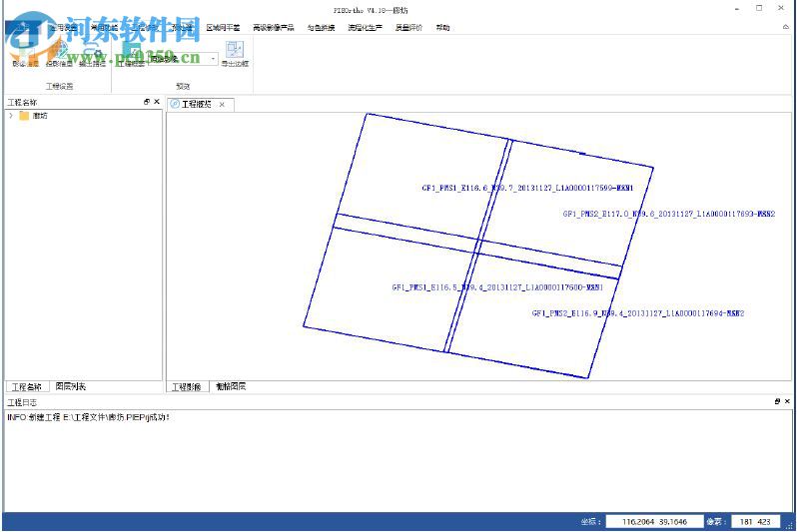This screenshot has height=532, width=797.
Task: Open the 高级影像产品 ribbon tab
Action: (x=274, y=27)
